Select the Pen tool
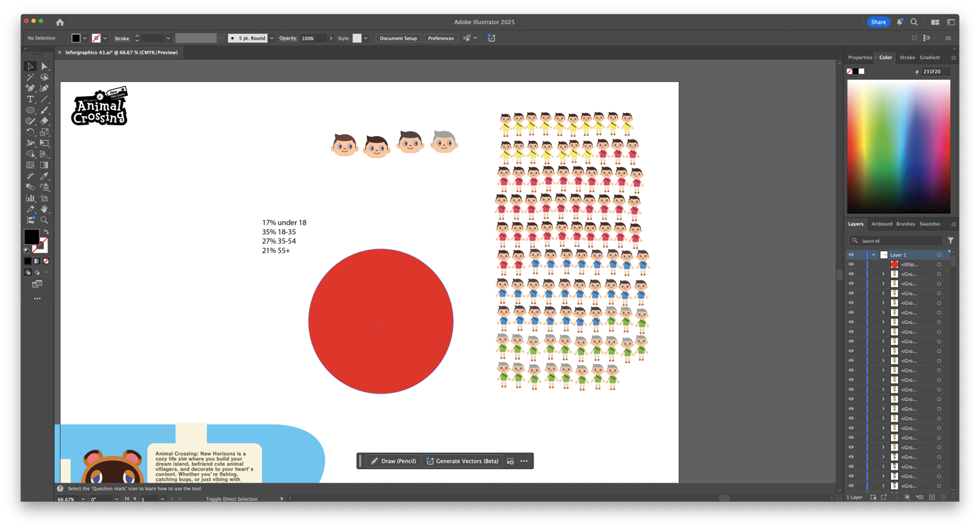This screenshot has width=980, height=529. (x=31, y=88)
